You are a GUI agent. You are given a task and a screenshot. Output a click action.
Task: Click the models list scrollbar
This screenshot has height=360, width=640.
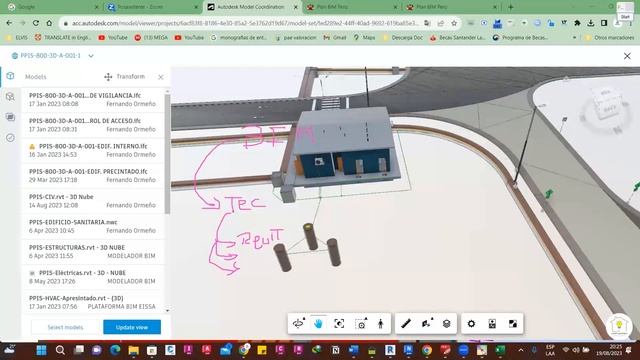[167, 154]
